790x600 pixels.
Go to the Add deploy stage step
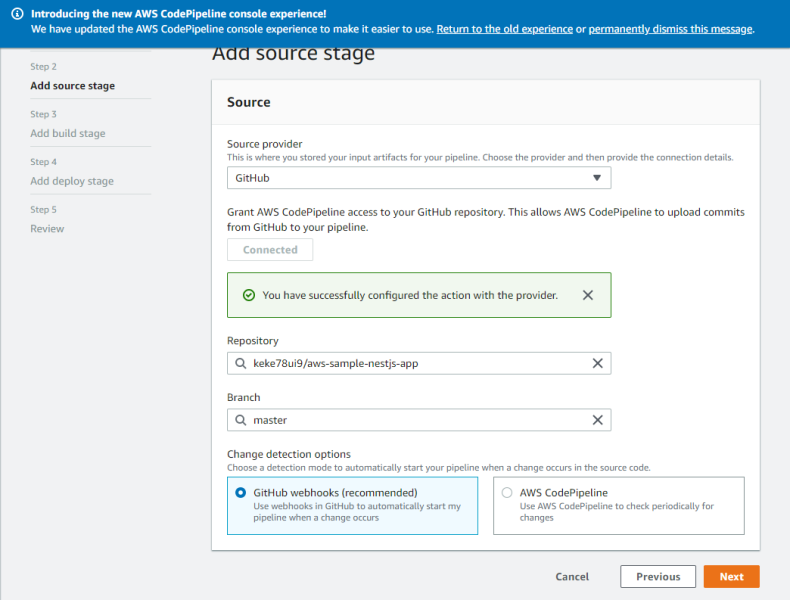72,181
